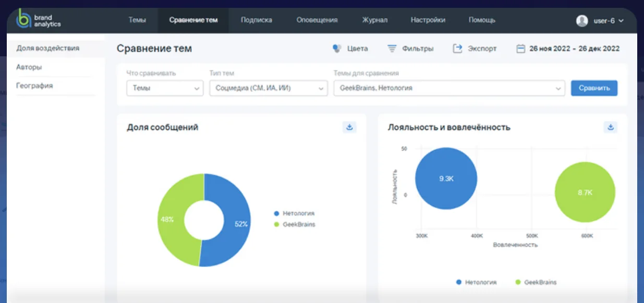Image resolution: width=644 pixels, height=303 pixels.
Task: Toggle GeekBrains in the donut chart legend
Action: click(x=295, y=224)
